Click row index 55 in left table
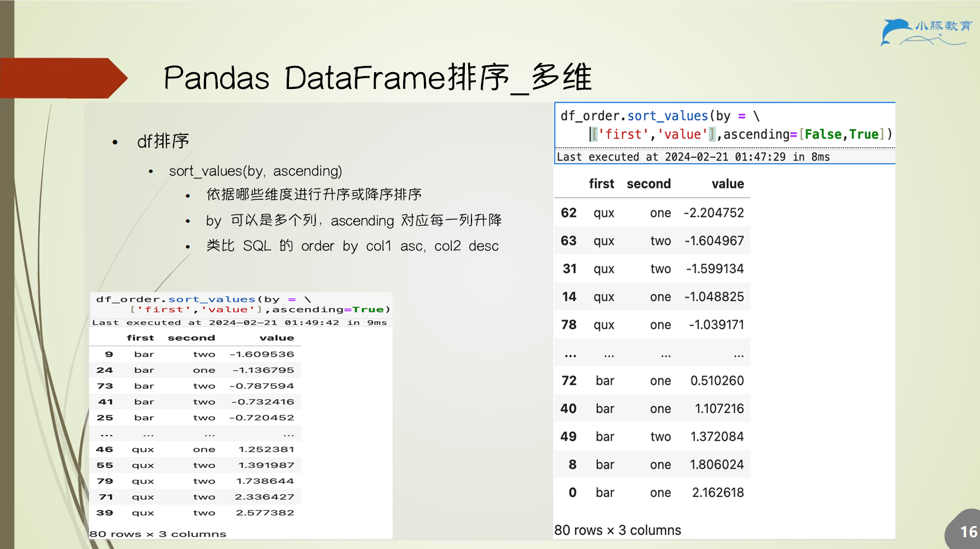 click(105, 466)
